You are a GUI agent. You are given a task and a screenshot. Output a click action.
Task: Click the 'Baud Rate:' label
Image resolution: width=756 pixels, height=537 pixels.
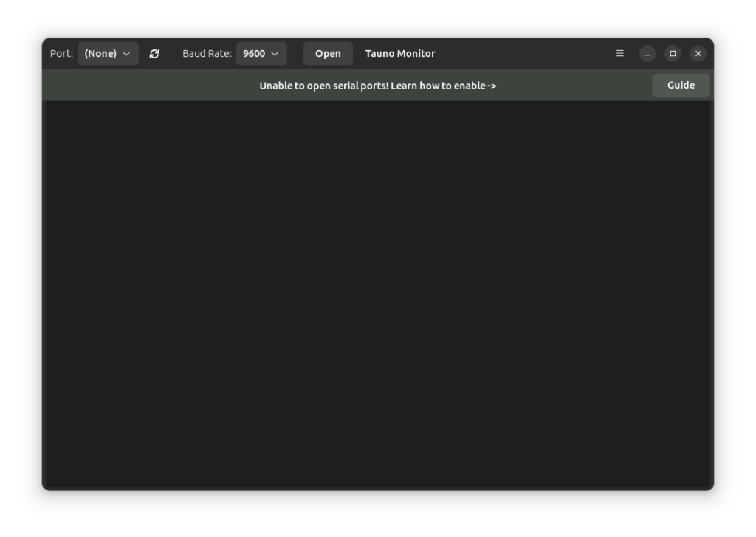pos(207,54)
